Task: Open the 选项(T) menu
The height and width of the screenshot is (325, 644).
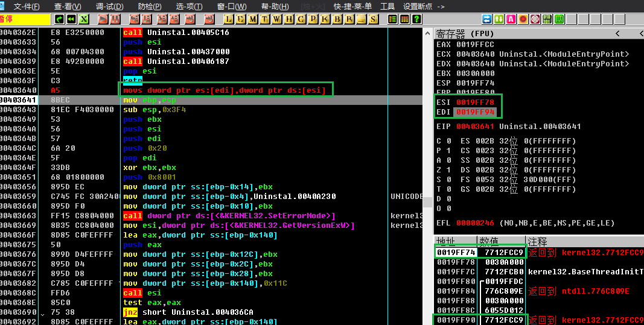Action: pyautogui.click(x=189, y=6)
